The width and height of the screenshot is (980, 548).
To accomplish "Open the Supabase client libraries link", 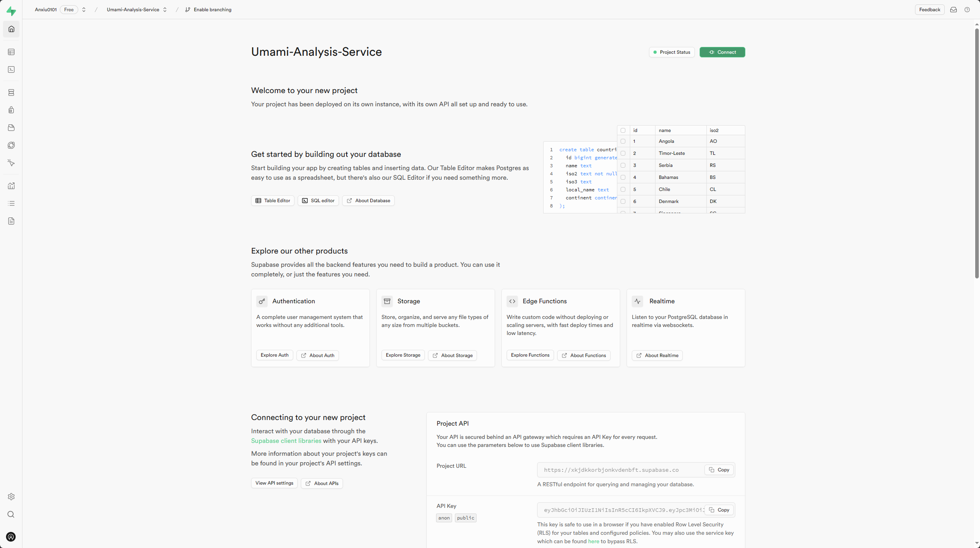I will (286, 440).
